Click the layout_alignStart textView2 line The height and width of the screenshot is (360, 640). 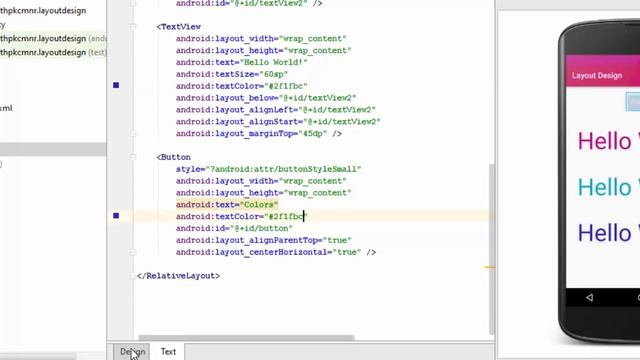278,122
